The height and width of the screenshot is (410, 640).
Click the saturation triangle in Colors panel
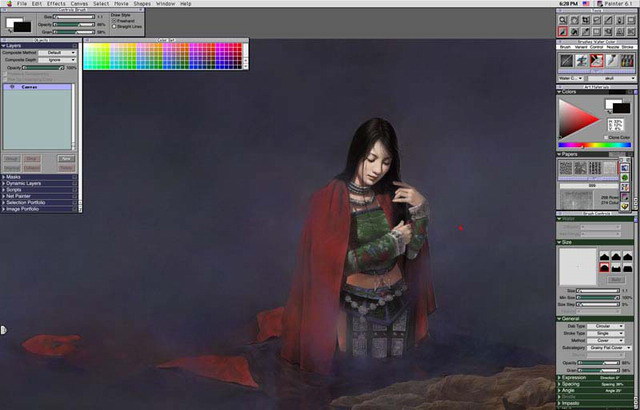click(577, 119)
